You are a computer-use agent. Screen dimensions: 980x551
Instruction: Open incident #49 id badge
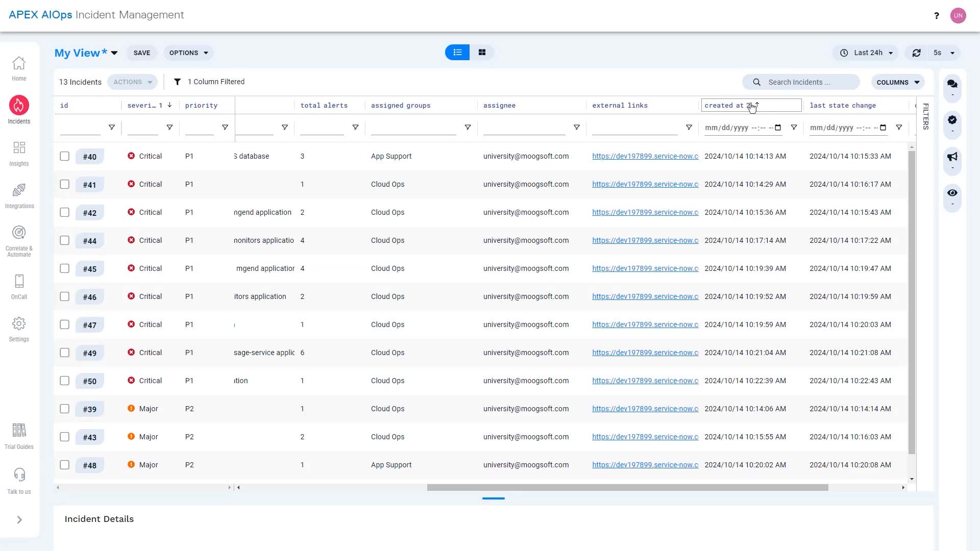tap(90, 353)
